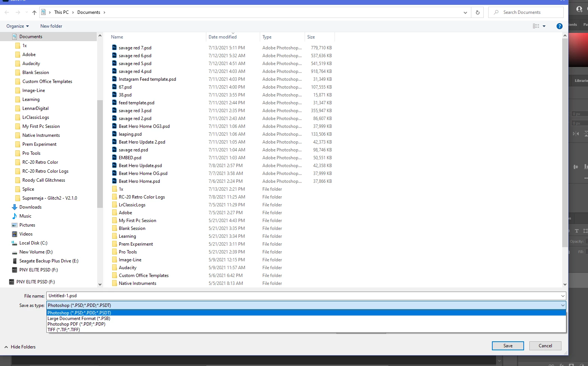The image size is (588, 366).
Task: Click file list vertical scrollbar down arrow
Action: click(565, 285)
